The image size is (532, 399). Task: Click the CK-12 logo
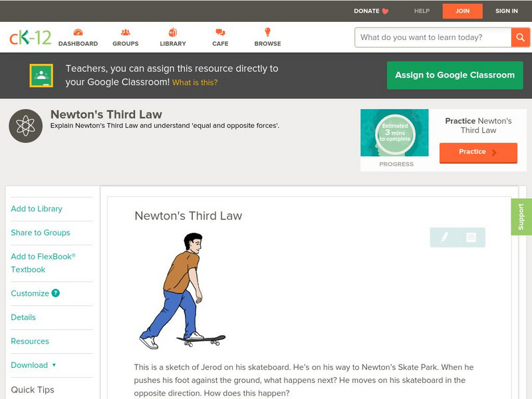[30, 37]
